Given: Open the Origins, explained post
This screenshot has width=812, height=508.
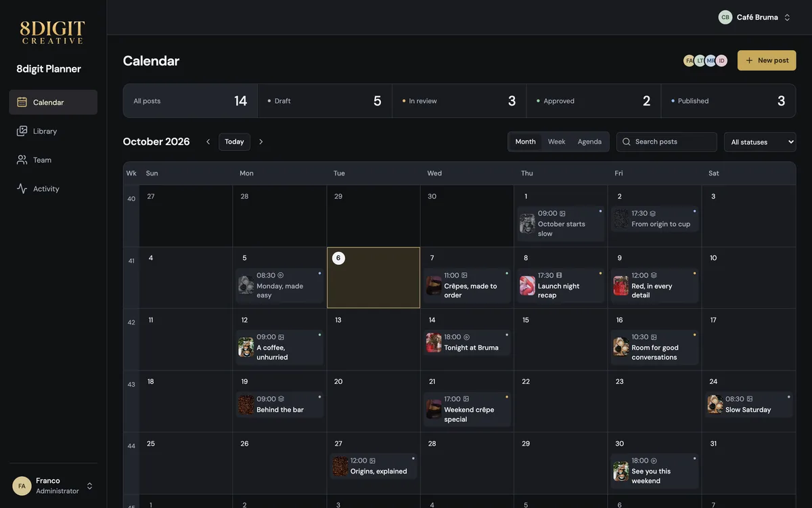Looking at the screenshot, I should point(374,466).
